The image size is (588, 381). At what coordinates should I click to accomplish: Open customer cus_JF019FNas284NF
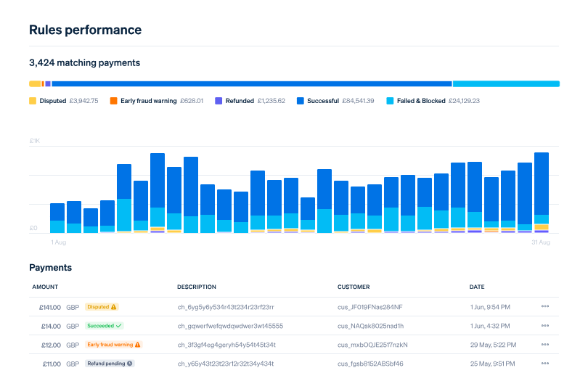point(372,307)
